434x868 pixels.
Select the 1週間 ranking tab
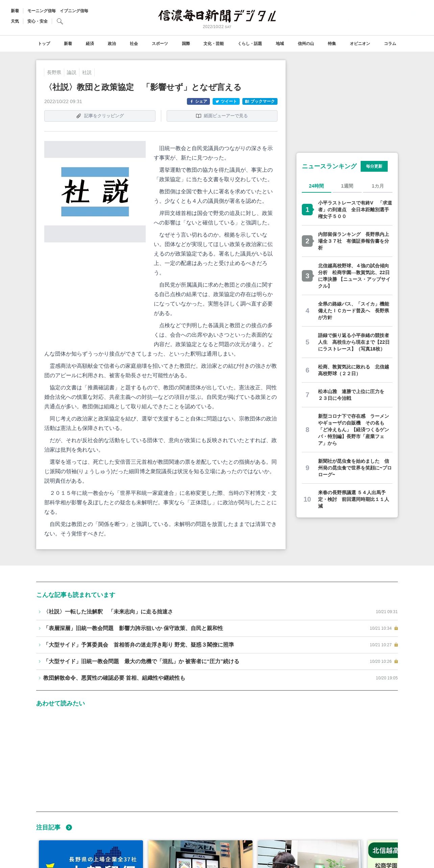click(x=347, y=186)
